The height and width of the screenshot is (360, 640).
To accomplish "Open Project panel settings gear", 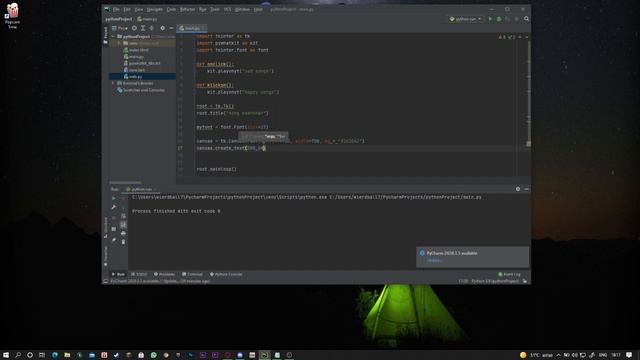I will [x=162, y=28].
